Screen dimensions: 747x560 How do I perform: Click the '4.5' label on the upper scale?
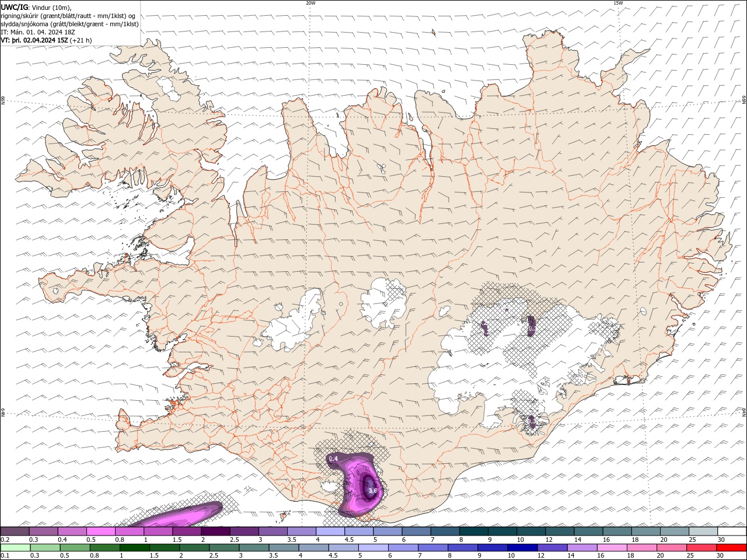[x=349, y=540]
